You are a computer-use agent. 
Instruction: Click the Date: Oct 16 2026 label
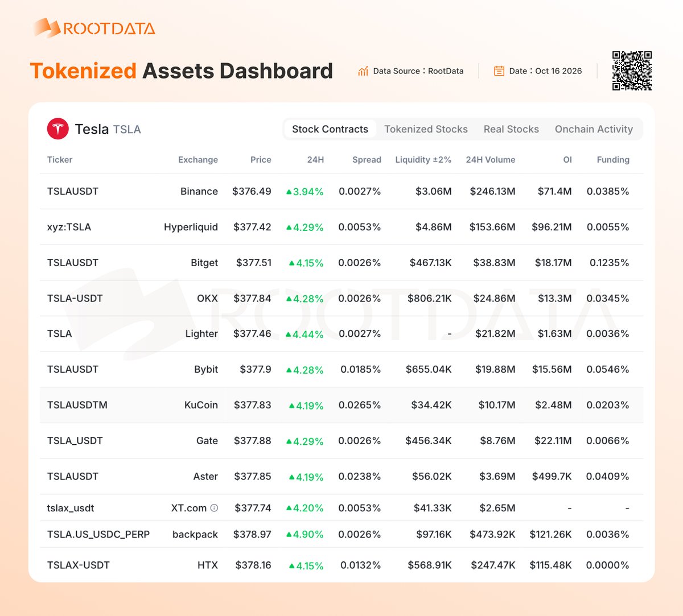(x=545, y=71)
